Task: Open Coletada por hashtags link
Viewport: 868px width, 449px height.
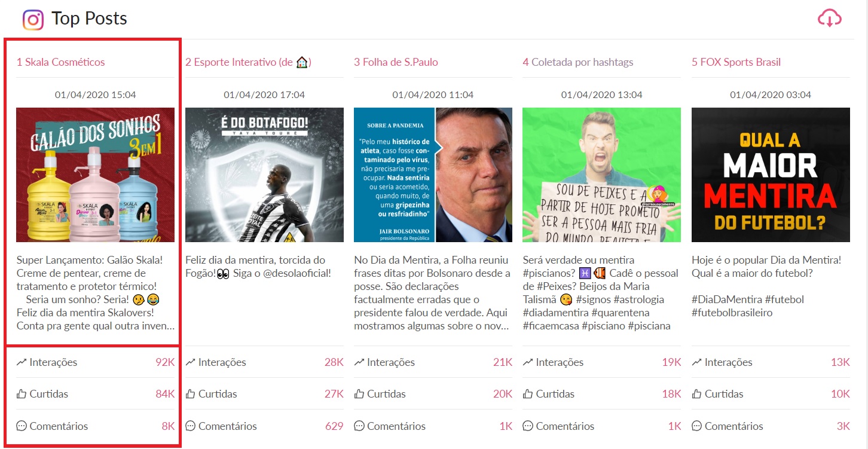Action: point(577,62)
